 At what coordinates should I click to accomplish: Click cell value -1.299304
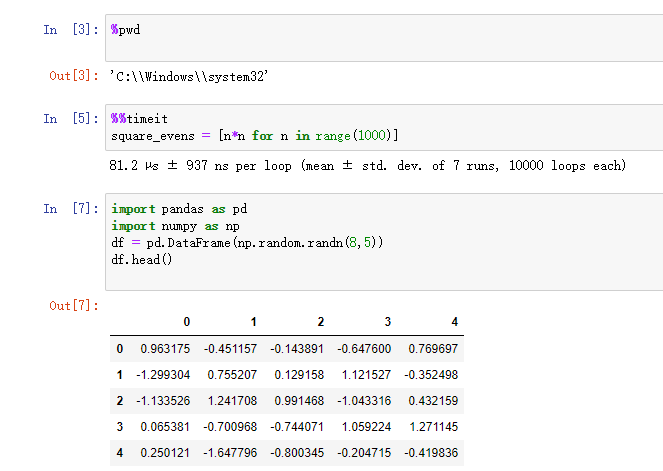163,375
